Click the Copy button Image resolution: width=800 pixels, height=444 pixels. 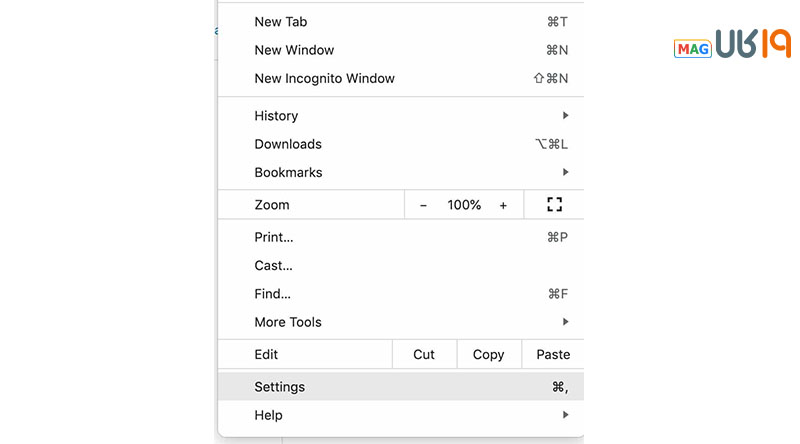coord(488,354)
